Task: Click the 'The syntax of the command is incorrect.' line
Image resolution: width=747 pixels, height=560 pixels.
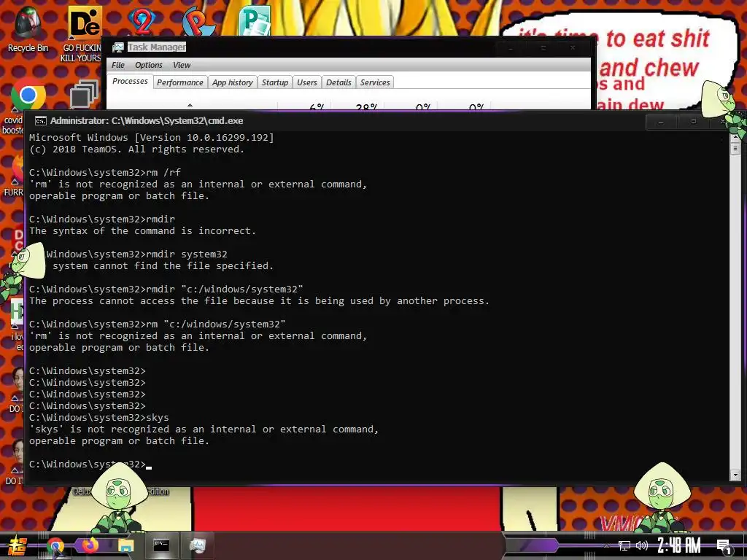Action: point(142,231)
